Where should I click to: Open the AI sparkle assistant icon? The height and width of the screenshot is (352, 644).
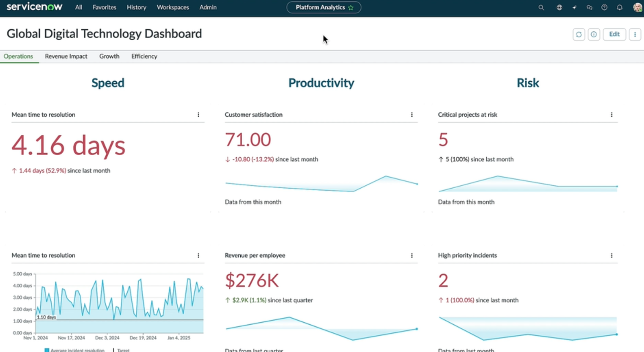coord(574,8)
